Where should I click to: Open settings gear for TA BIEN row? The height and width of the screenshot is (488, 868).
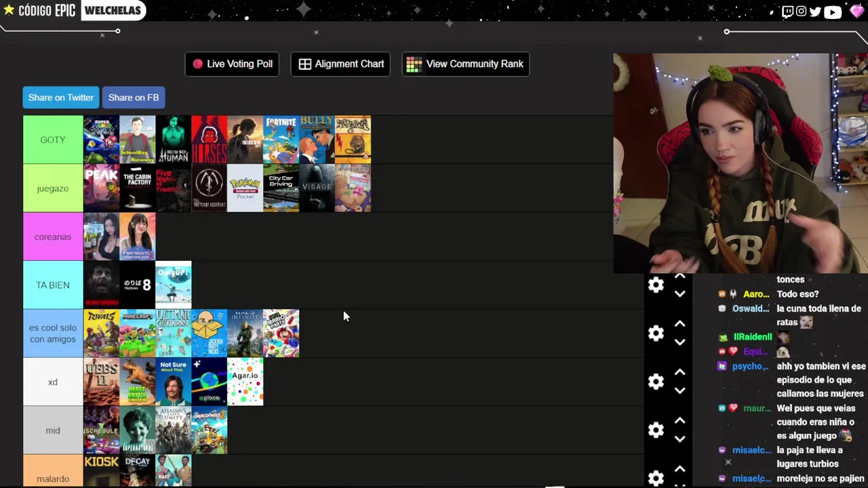click(x=656, y=285)
